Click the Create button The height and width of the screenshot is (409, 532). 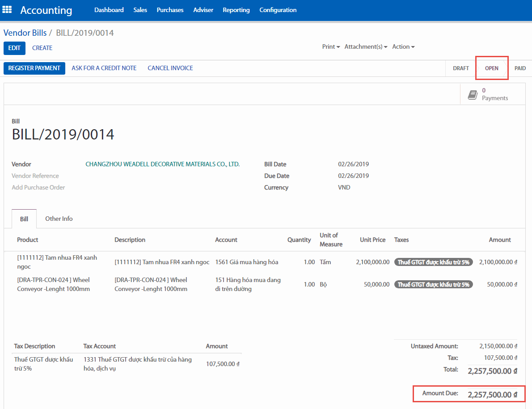(x=42, y=48)
